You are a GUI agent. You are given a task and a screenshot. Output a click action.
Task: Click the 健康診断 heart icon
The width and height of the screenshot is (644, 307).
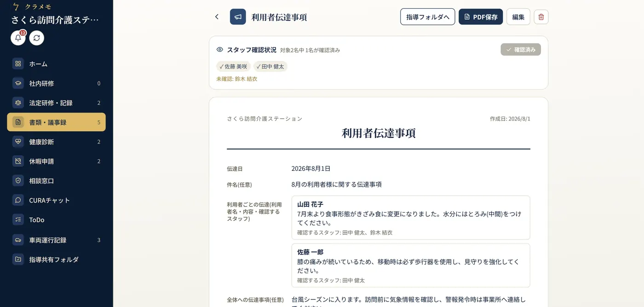(x=18, y=142)
